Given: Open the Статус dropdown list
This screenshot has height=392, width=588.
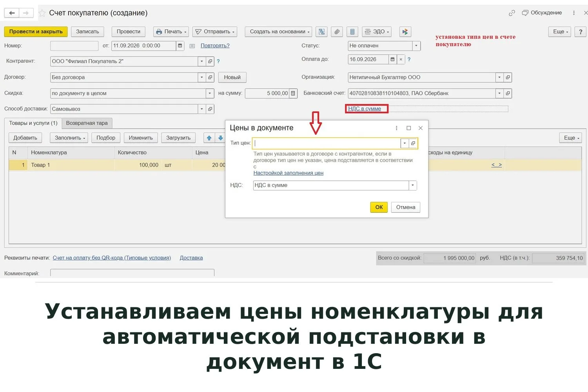Looking at the screenshot, I should (416, 46).
